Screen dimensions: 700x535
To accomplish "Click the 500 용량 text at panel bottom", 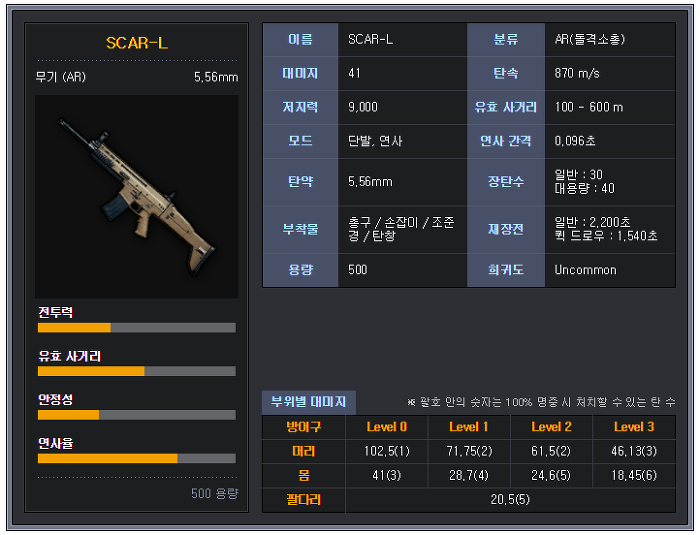I will click(215, 493).
